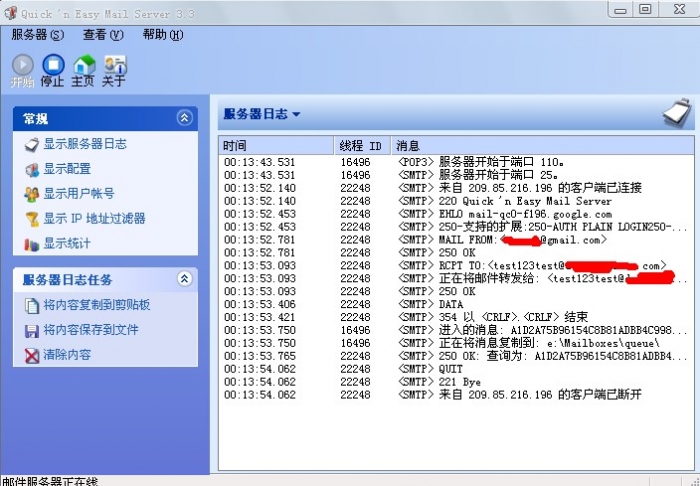
Task: Open the 关于 about icon
Action: tap(115, 65)
